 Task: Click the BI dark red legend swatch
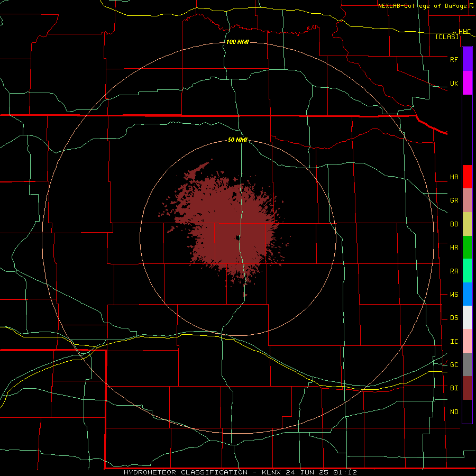[467, 388]
